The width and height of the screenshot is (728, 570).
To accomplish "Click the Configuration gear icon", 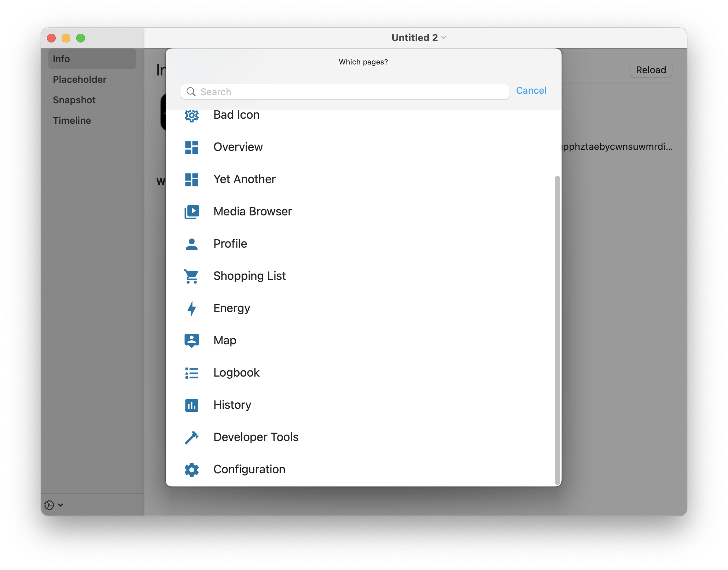I will point(191,470).
